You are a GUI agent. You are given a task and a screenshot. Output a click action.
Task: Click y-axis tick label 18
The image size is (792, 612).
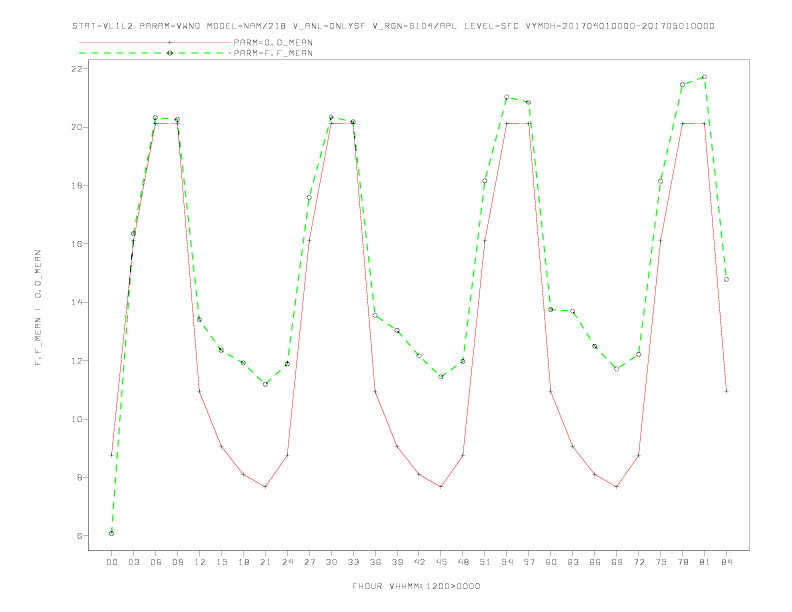point(77,185)
